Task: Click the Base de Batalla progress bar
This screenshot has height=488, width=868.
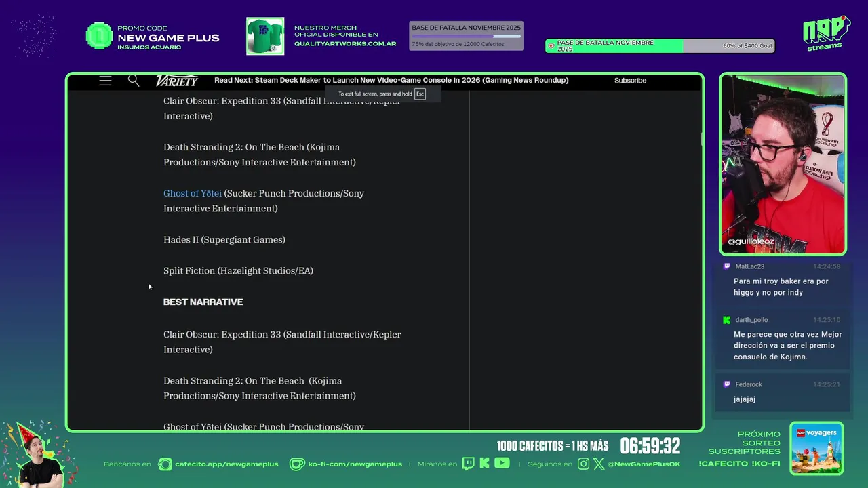Action: coord(466,36)
